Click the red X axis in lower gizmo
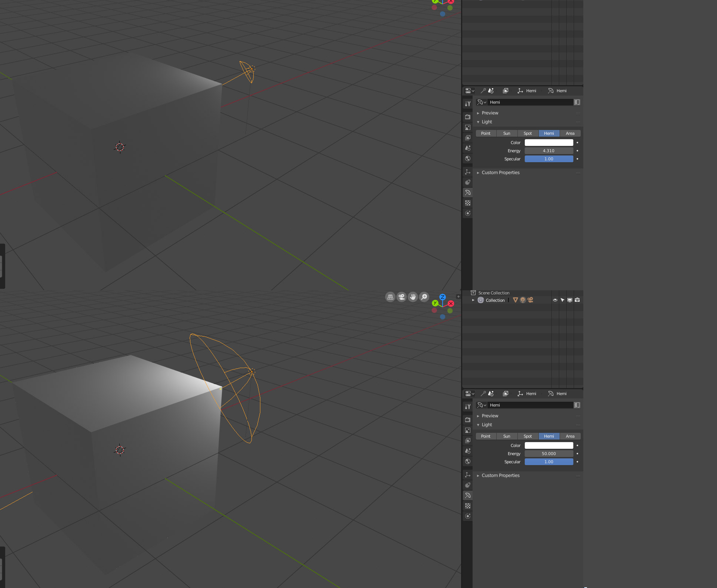This screenshot has width=717, height=588. click(x=451, y=304)
